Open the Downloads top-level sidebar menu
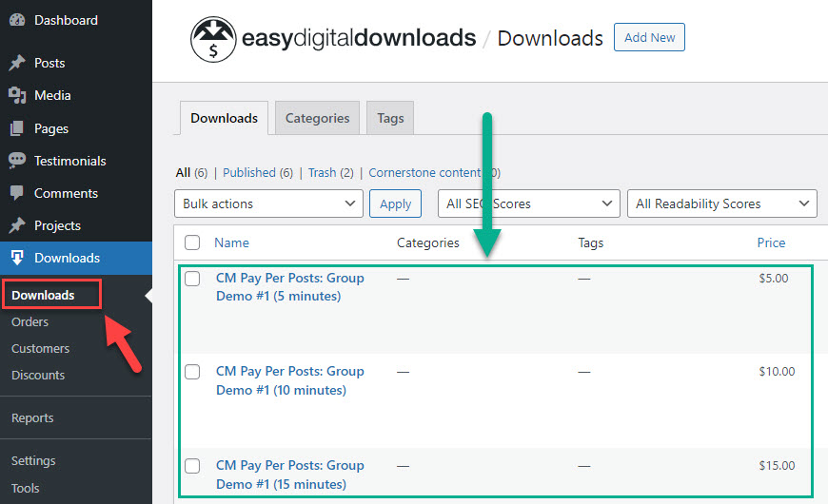Image resolution: width=828 pixels, height=504 pixels. click(76, 258)
